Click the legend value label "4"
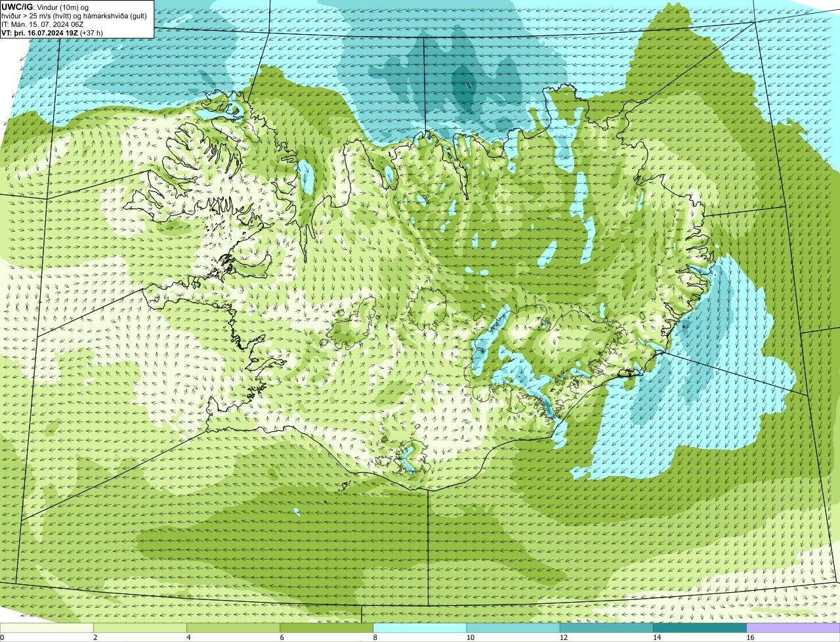This screenshot has height=642, width=840. tap(188, 637)
